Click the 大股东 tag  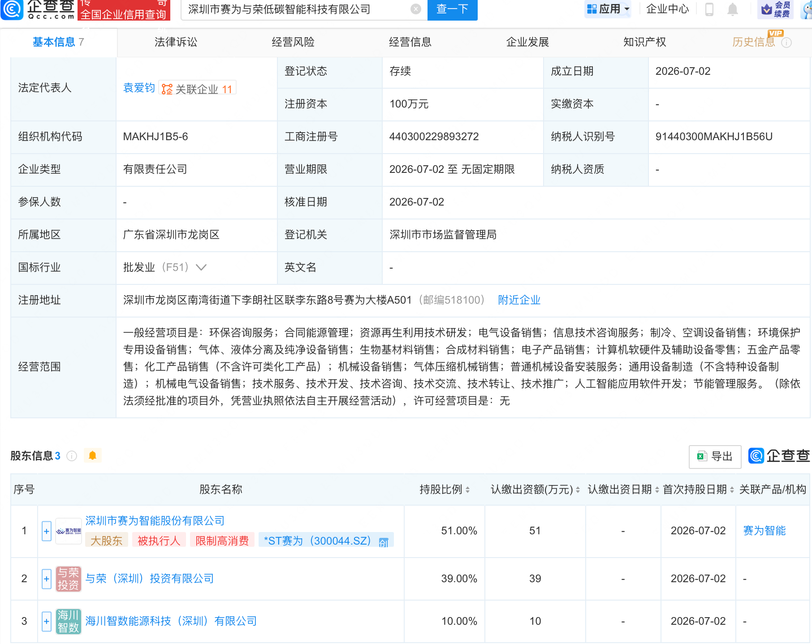click(106, 541)
